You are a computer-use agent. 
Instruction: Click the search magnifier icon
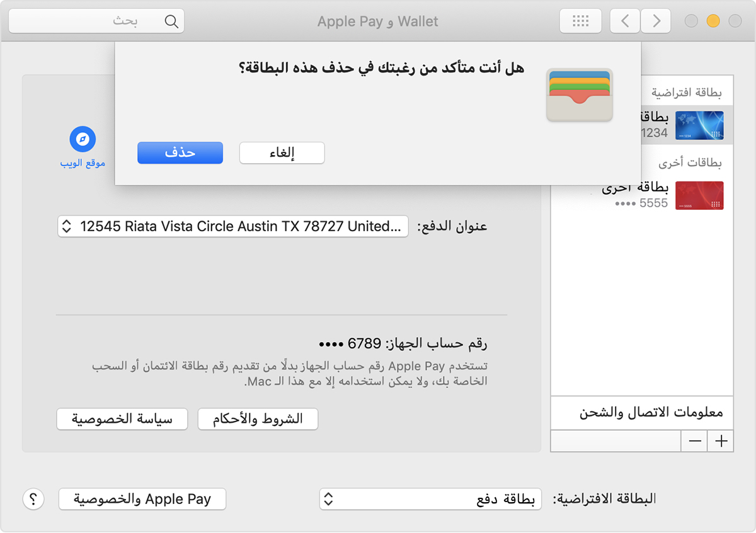171,21
